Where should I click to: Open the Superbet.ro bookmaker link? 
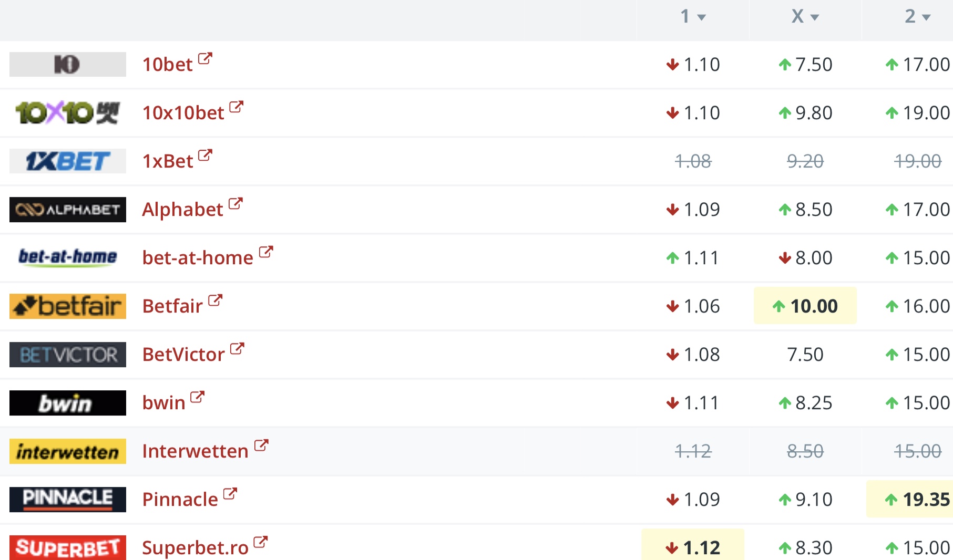195,547
